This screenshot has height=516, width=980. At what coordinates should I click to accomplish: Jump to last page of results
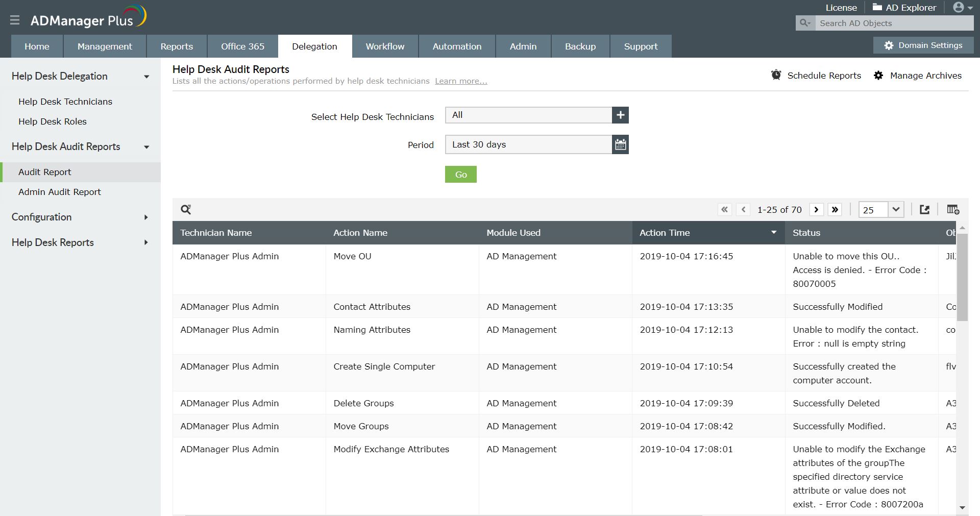tap(835, 209)
